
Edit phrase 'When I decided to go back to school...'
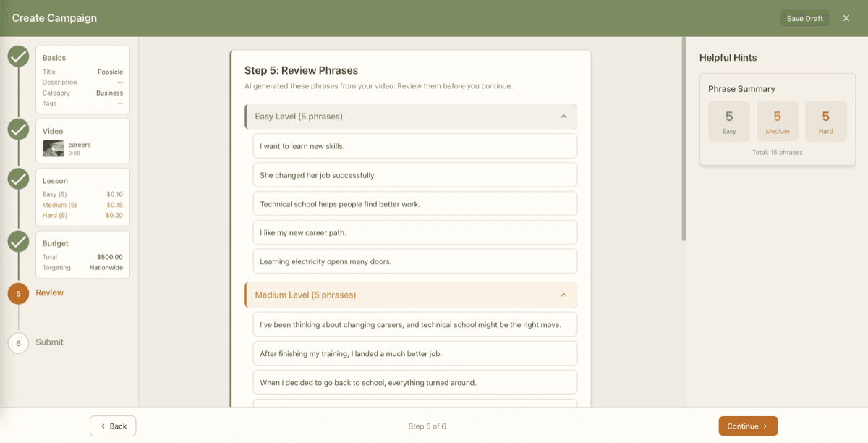point(415,382)
